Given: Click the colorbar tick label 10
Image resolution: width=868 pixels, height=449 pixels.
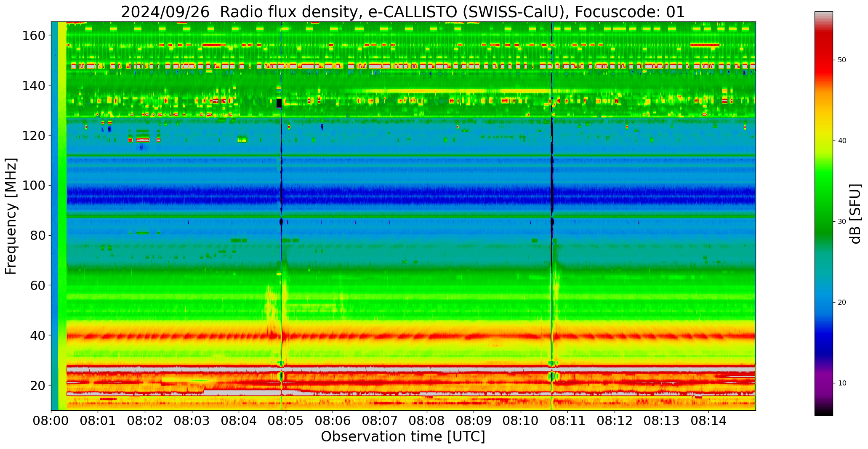Looking at the screenshot, I should tap(842, 383).
